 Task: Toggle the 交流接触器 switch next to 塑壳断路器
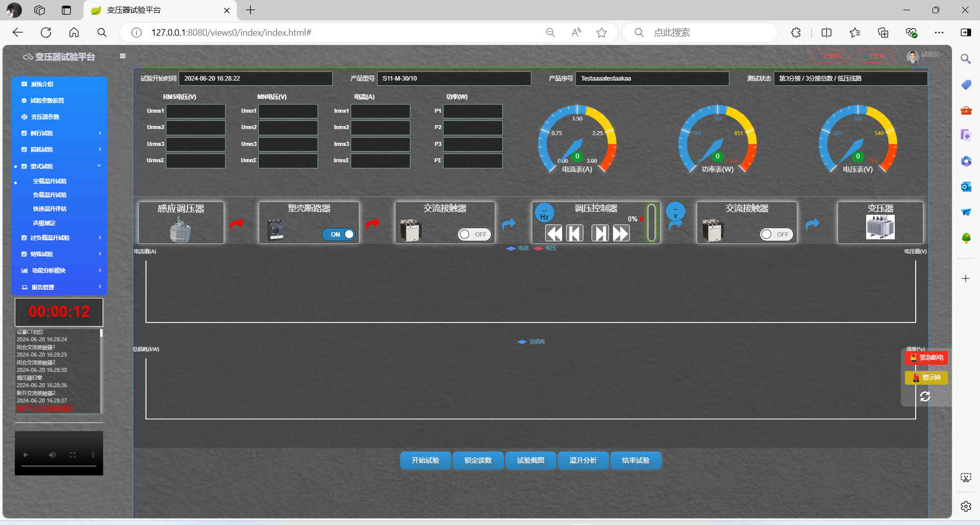pyautogui.click(x=474, y=234)
